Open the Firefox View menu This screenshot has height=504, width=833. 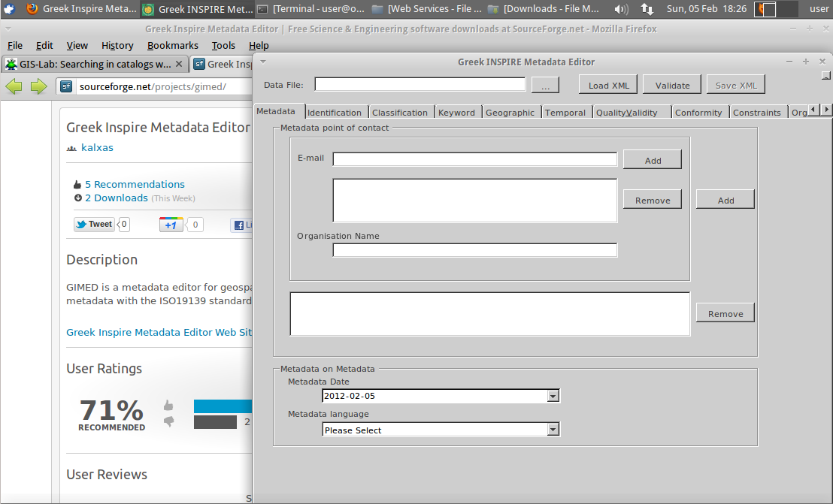[77, 46]
